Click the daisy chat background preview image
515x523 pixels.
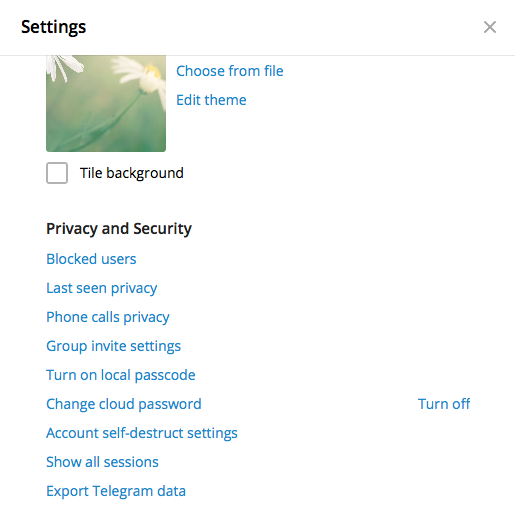point(106,103)
